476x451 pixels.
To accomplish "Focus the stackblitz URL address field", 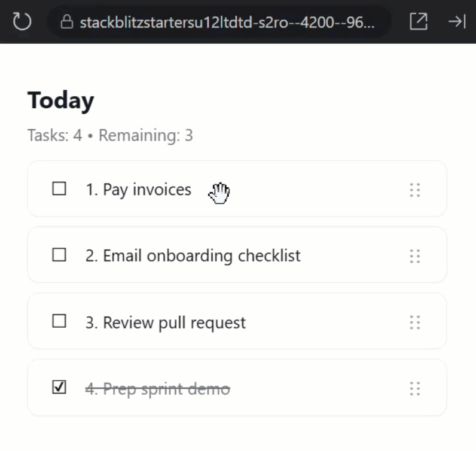I will [x=227, y=22].
